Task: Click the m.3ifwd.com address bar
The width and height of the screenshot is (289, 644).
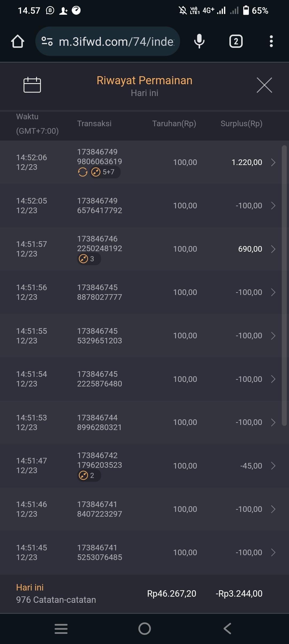Action: [x=116, y=41]
